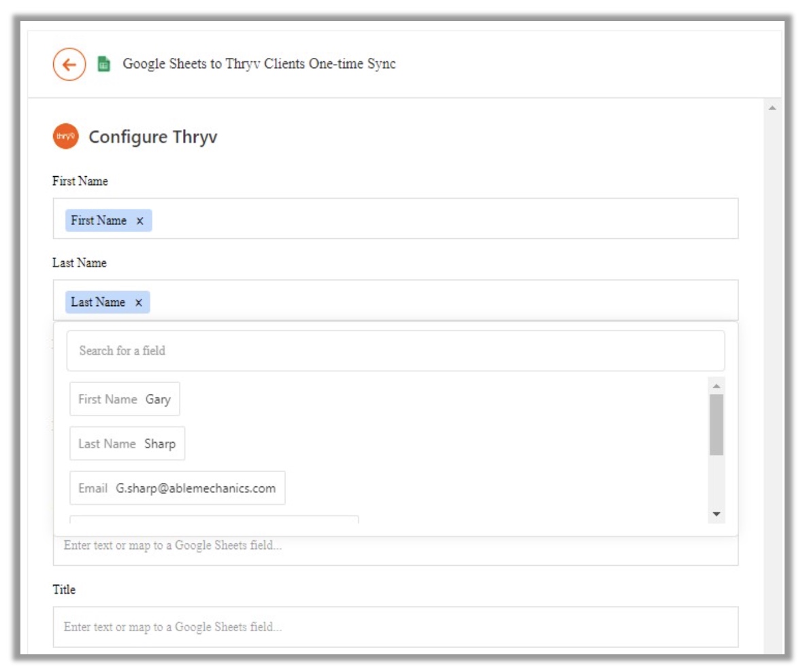Click the Google Sheets to Thryv Clients title
Screen dimensions: 807x672
259,64
